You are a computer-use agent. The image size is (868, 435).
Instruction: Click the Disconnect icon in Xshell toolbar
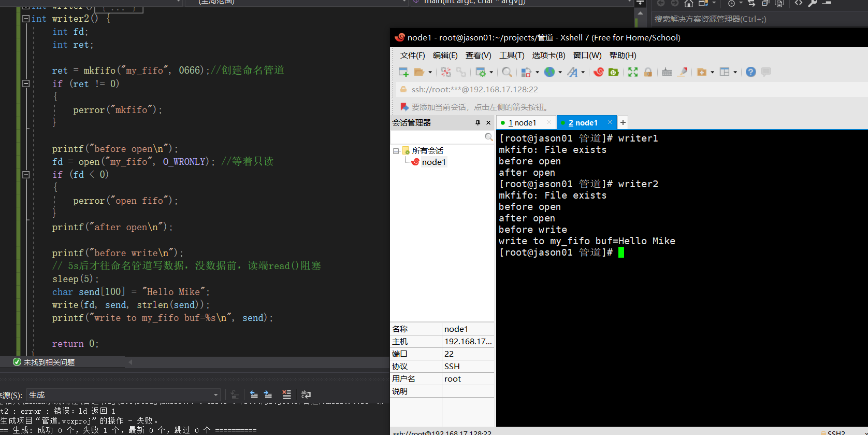pyautogui.click(x=446, y=72)
